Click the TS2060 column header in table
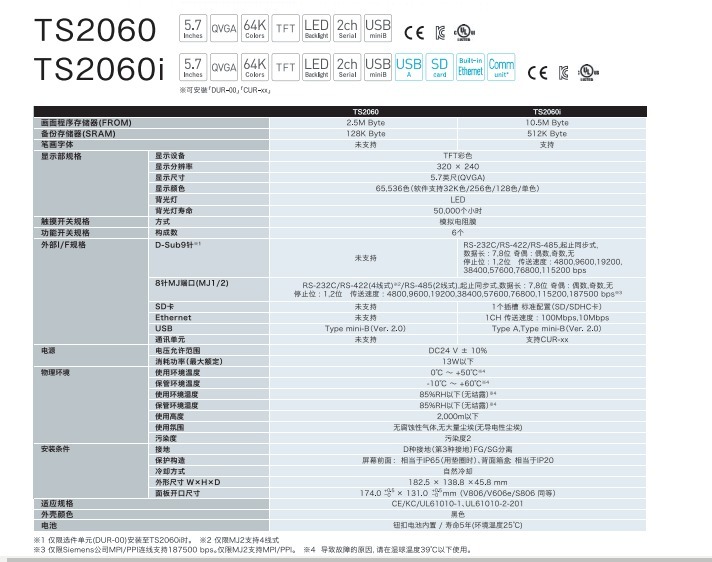 366,112
